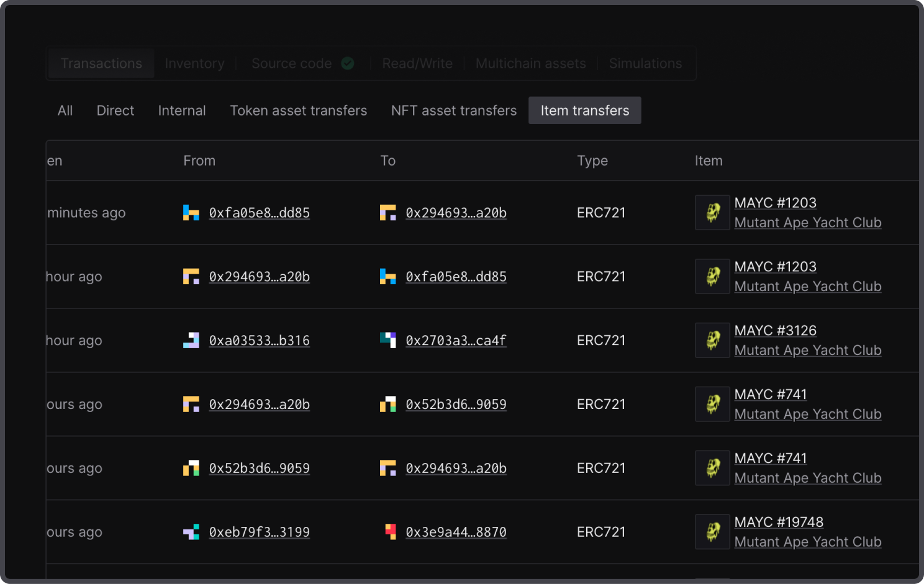Show Internal transactions filter
This screenshot has width=924, height=584.
point(181,110)
